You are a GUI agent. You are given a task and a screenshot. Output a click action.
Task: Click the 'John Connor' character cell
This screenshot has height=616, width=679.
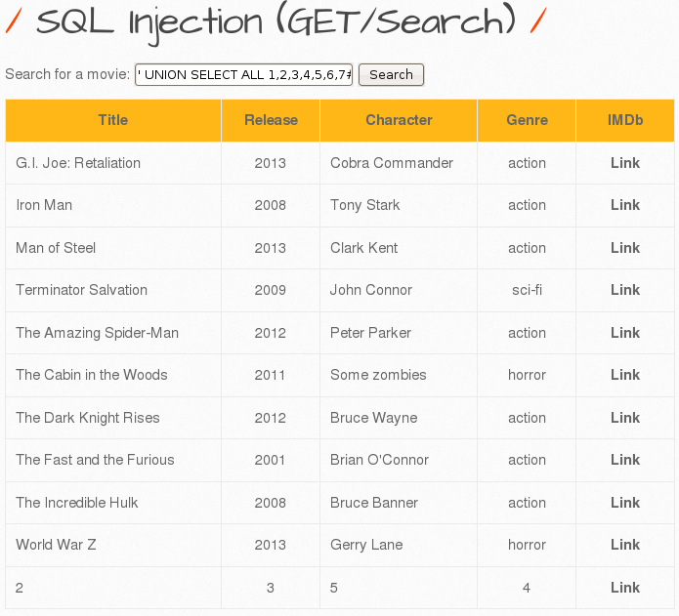[399, 290]
